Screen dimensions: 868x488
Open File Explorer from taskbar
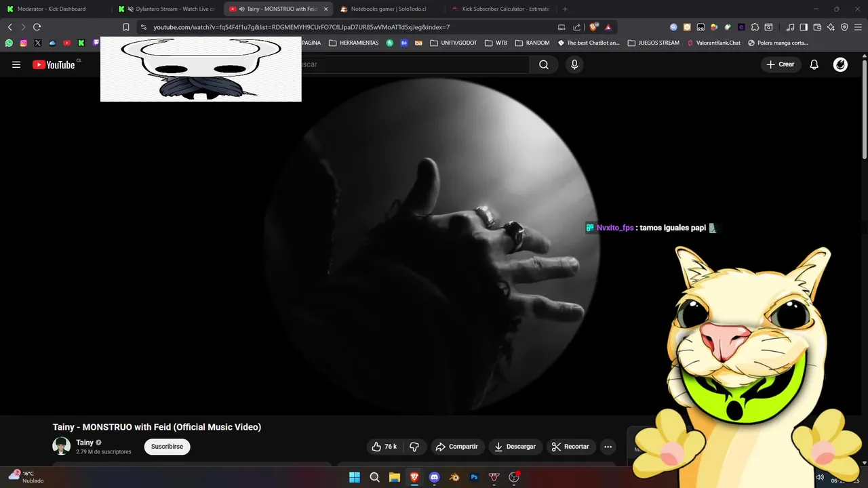tap(395, 477)
